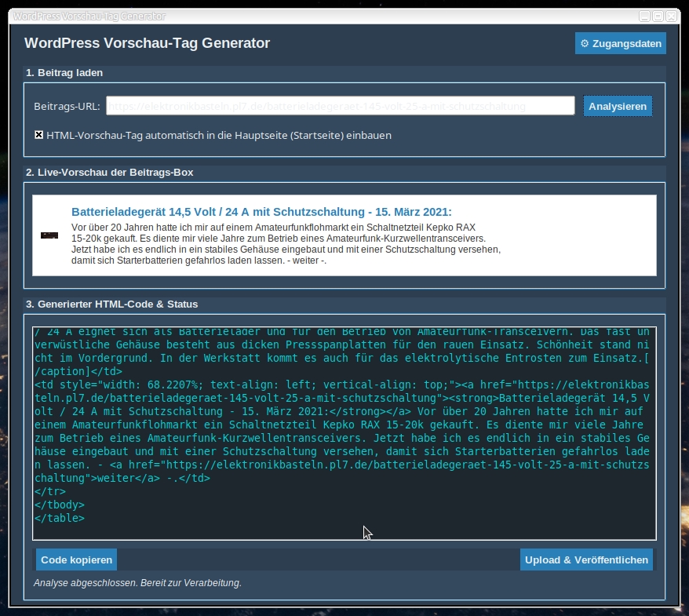Click the 'Beitrags-URL:' label
Viewport: 689px width, 616px height.
67,106
